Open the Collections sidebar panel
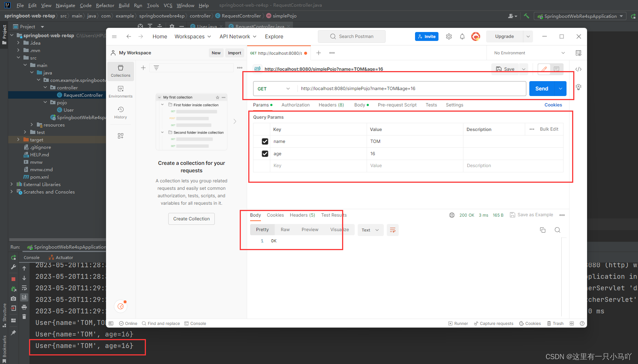The width and height of the screenshot is (638, 364). 121,71
